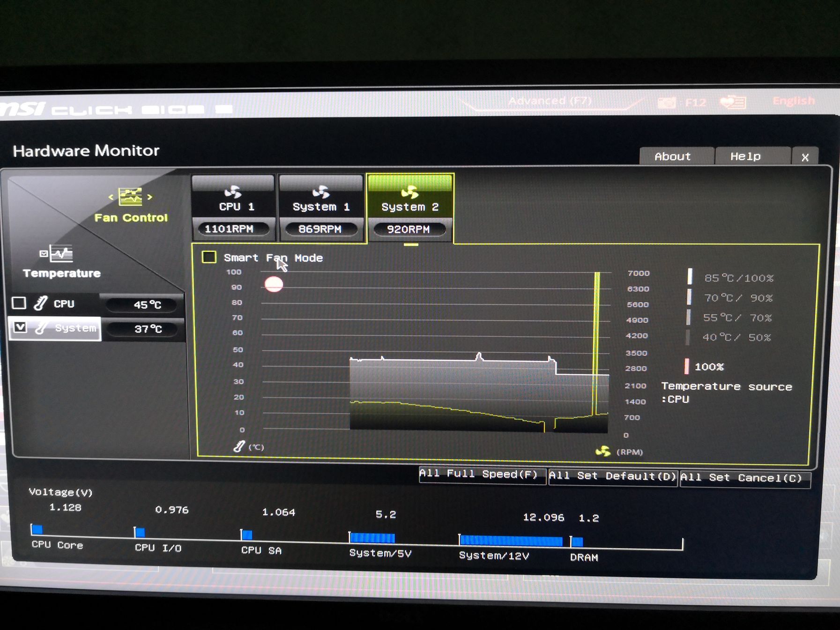Click the right arrow beside Fan Control
The height and width of the screenshot is (630, 840).
click(149, 197)
